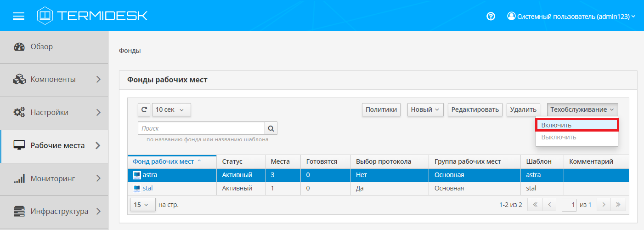Open the system user account dropdown
The image size is (644, 230).
click(x=571, y=16)
